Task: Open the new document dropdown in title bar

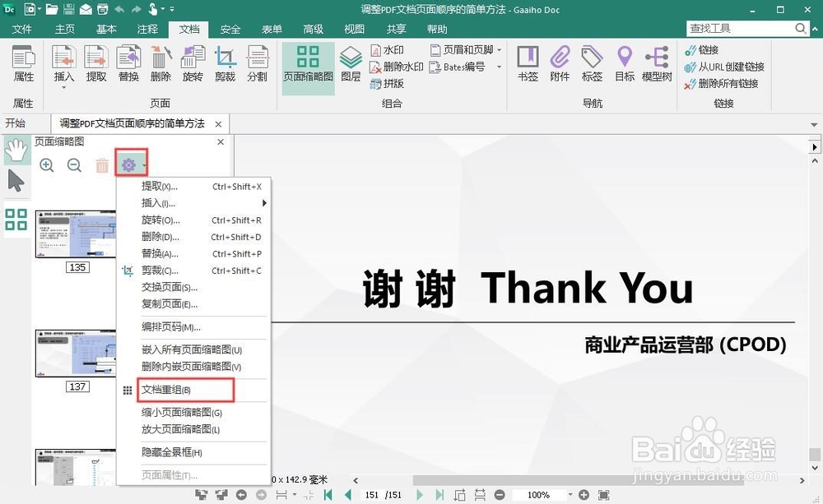Action: [40, 9]
